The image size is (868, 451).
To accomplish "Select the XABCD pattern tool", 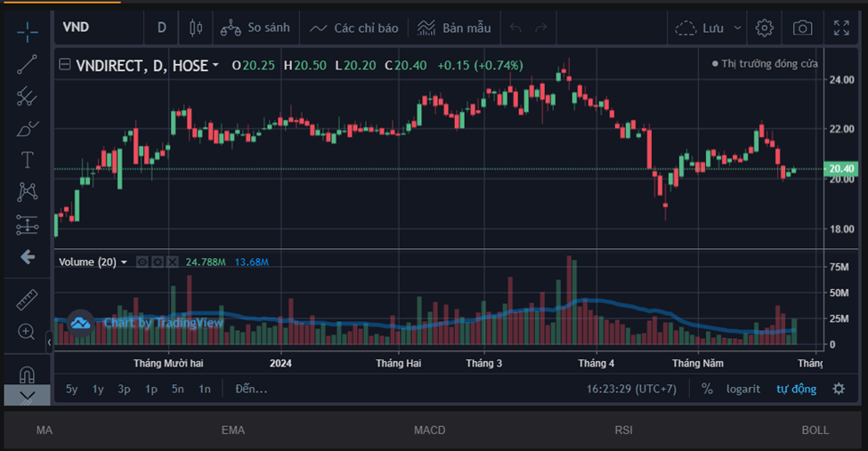I will tap(27, 192).
